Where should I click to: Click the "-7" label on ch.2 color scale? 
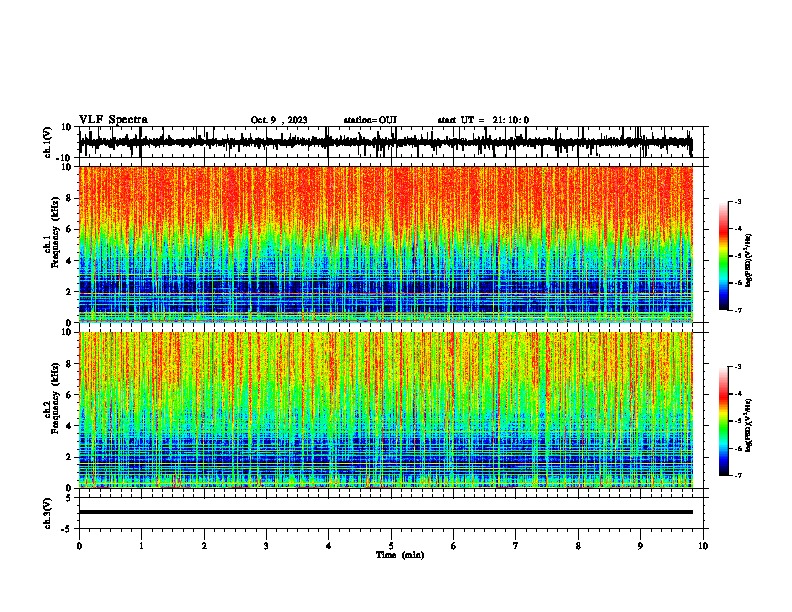click(738, 475)
